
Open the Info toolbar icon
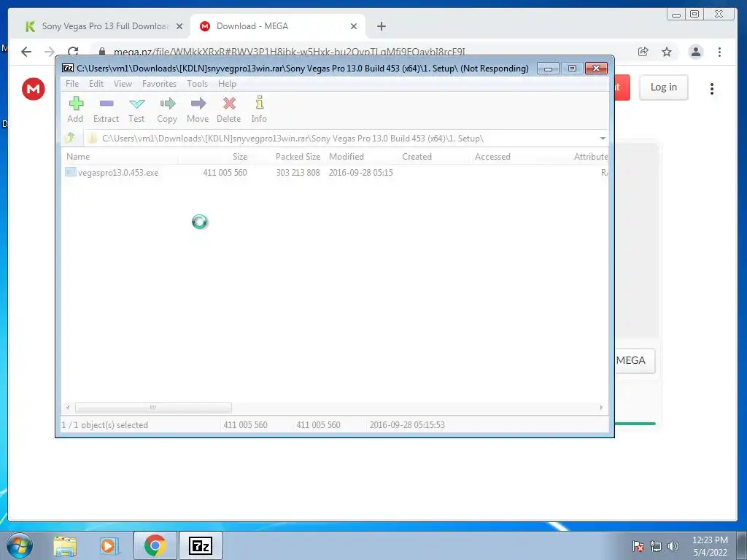pos(259,109)
